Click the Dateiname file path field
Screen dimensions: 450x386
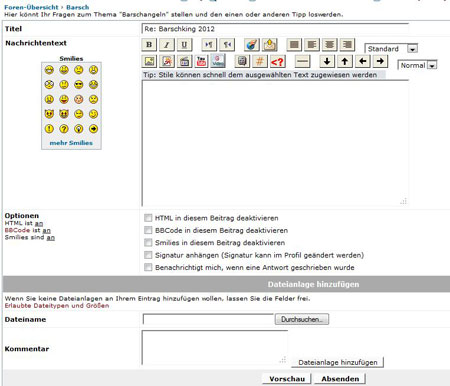point(208,319)
